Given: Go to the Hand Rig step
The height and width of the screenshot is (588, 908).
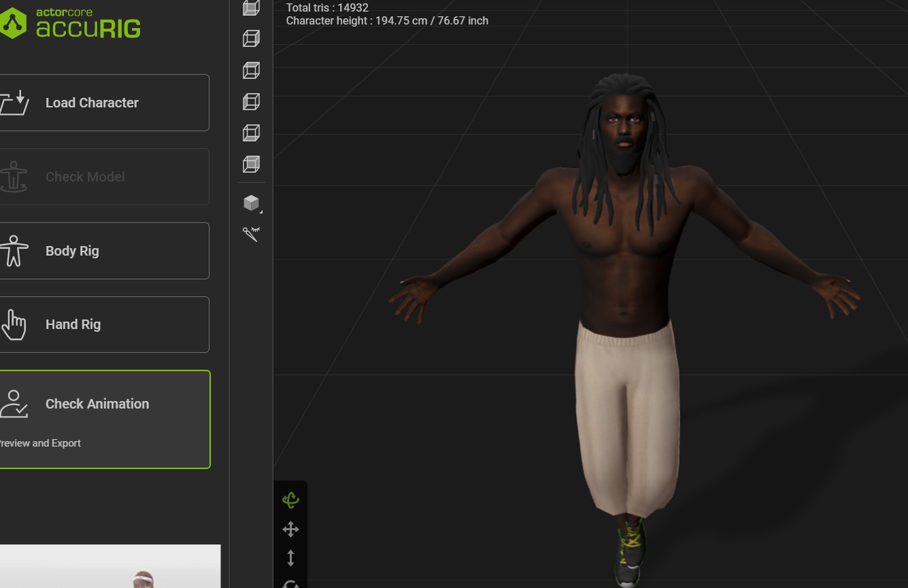Looking at the screenshot, I should (104, 324).
